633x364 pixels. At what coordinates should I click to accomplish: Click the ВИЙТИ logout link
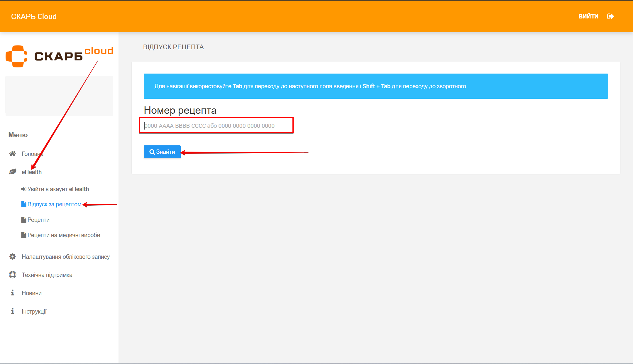coord(588,16)
